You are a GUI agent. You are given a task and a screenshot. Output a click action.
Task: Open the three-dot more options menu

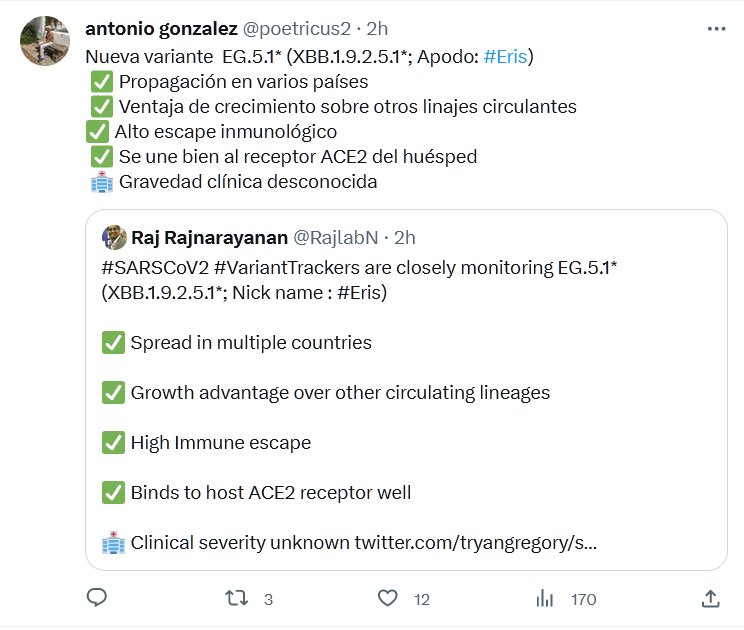click(x=716, y=29)
